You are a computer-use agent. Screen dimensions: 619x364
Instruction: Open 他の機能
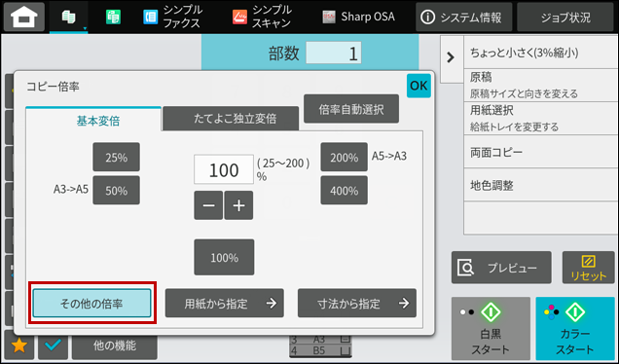(115, 346)
